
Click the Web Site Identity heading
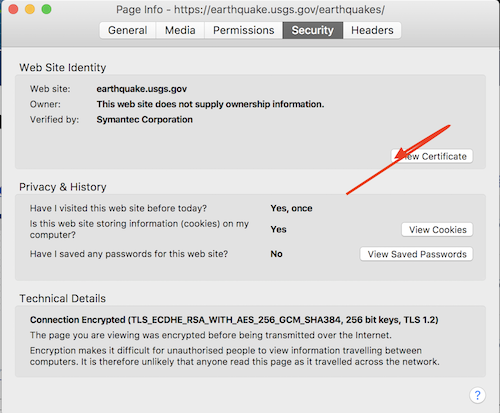point(63,68)
